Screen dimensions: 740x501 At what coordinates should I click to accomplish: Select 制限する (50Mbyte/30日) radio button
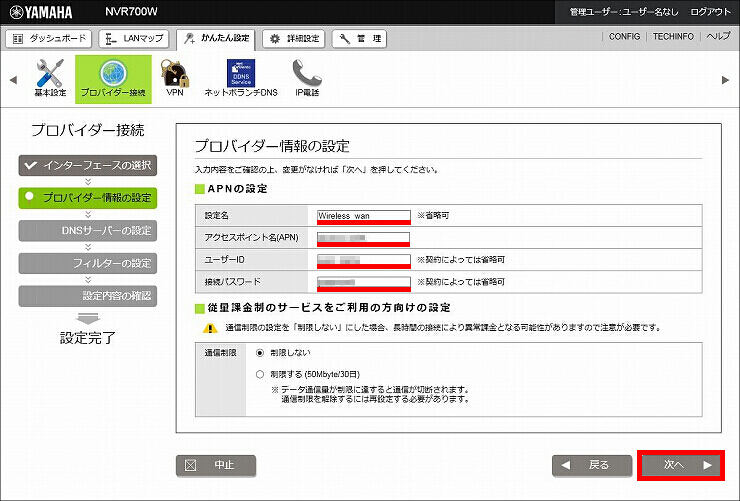click(x=260, y=375)
